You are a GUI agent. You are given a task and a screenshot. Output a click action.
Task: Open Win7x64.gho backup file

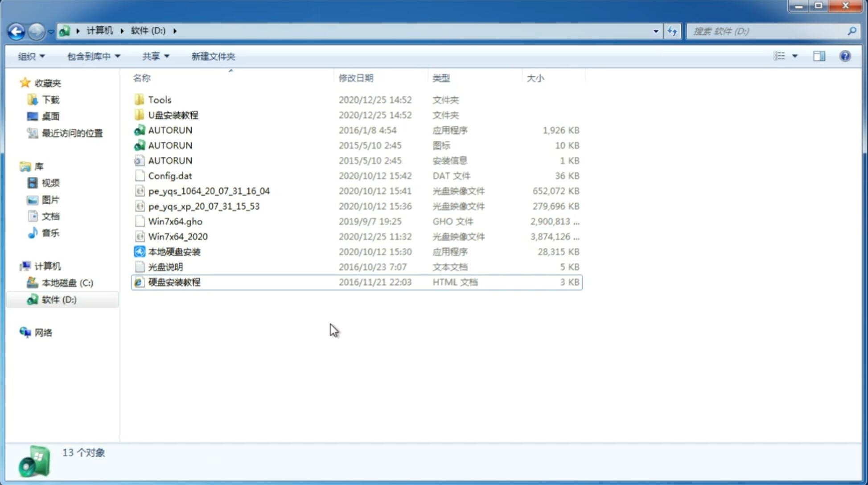point(175,221)
